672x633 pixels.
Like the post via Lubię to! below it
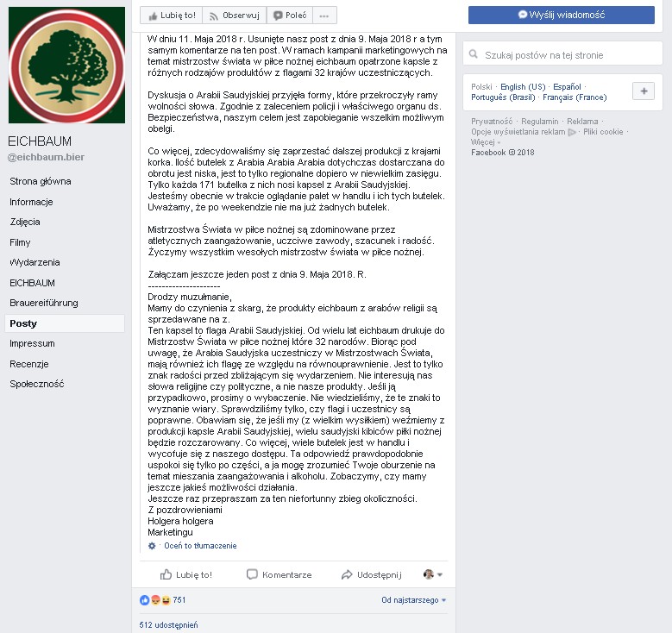point(186,574)
